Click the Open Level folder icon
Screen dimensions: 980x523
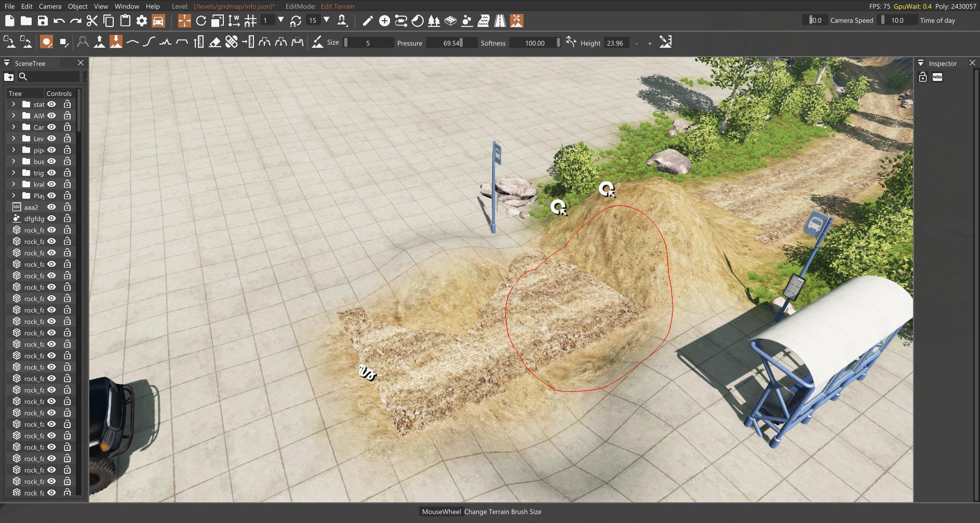click(26, 21)
